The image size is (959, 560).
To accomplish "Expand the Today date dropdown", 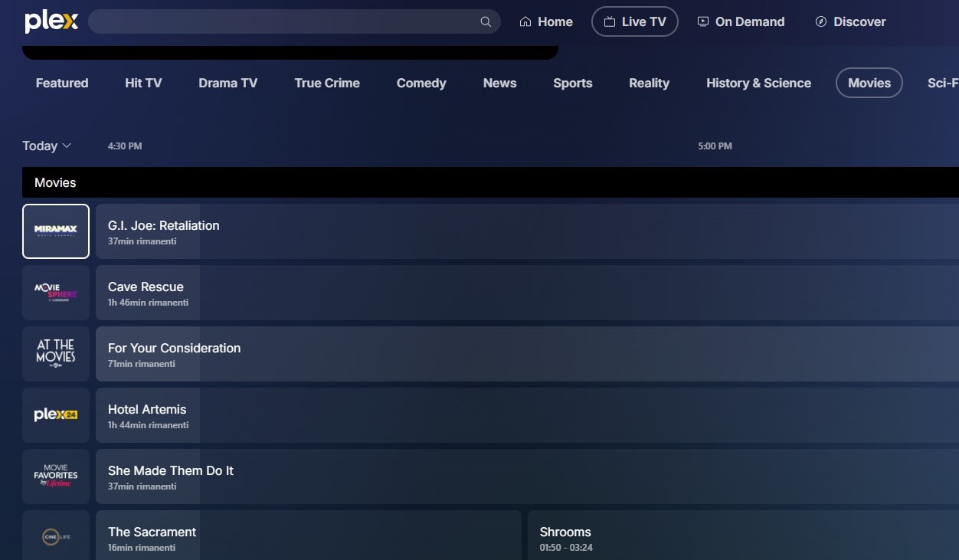I will click(x=47, y=146).
